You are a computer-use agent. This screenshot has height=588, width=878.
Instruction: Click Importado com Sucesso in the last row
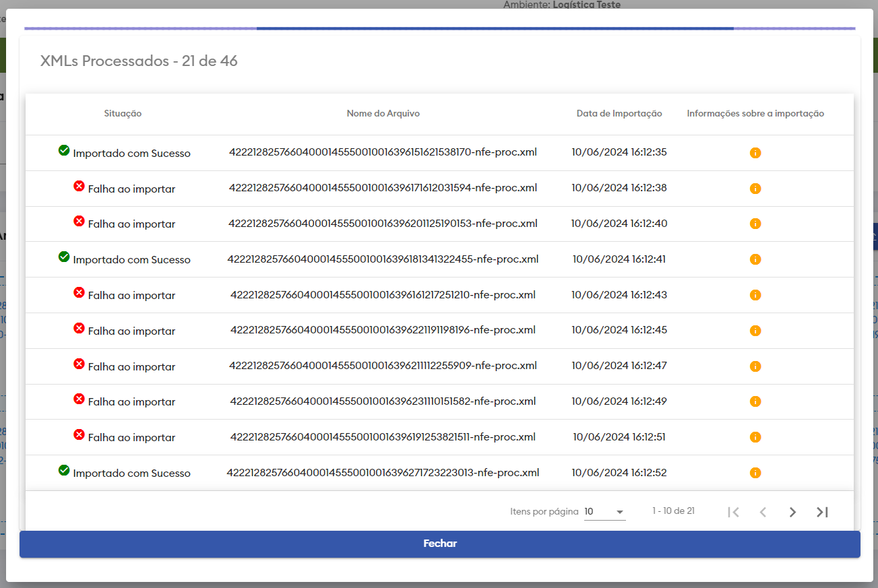pos(131,473)
